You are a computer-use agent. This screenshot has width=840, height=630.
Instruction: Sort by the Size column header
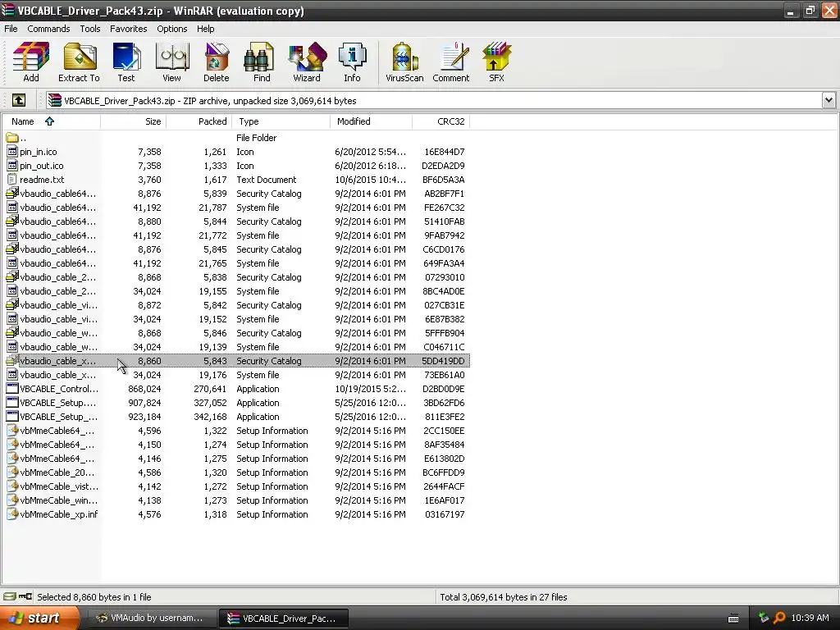click(134, 121)
